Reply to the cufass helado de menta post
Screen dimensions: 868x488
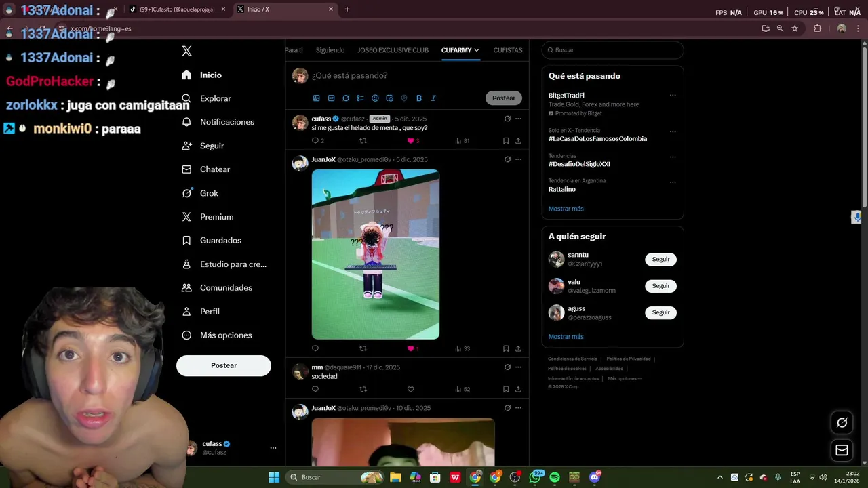(315, 141)
